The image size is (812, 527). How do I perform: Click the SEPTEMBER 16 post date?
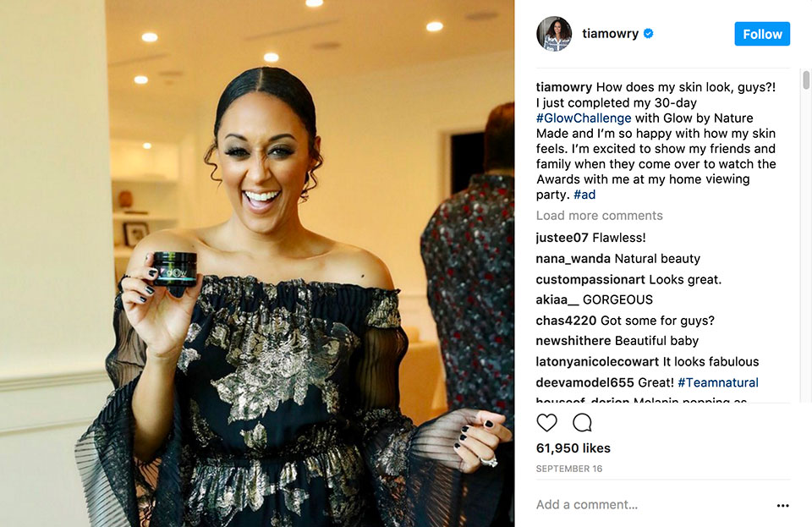pos(569,469)
